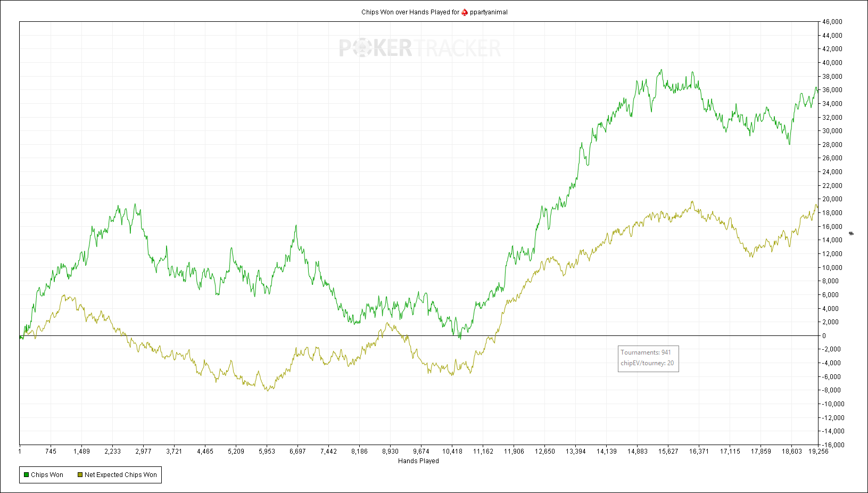868x493 pixels.
Task: Click the 17,115 x-axis tick label
Action: [x=730, y=451]
